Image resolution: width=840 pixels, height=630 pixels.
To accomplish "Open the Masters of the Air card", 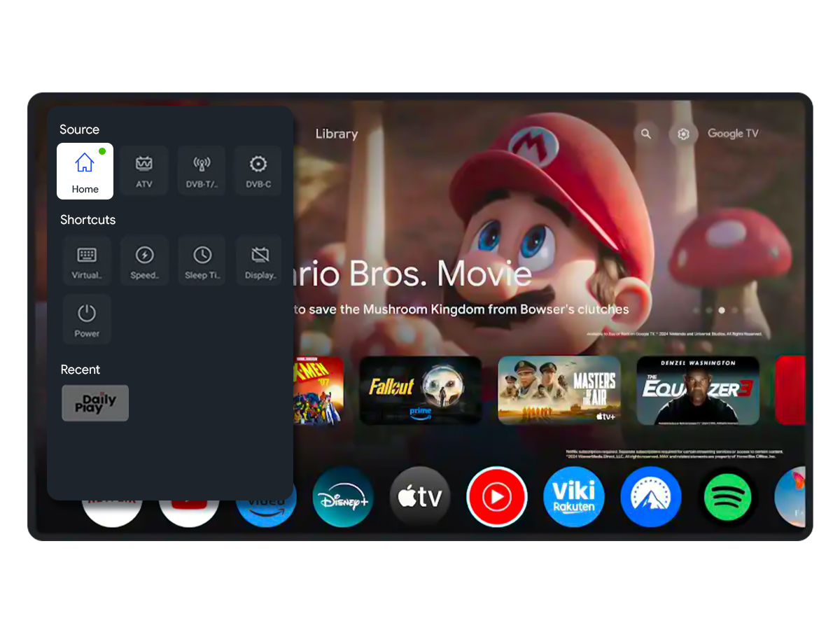I will 559,391.
